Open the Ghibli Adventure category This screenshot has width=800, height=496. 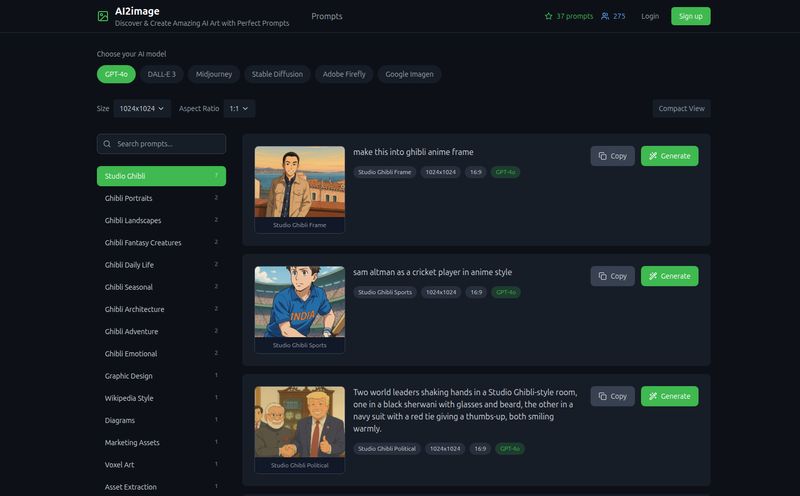[x=161, y=331]
